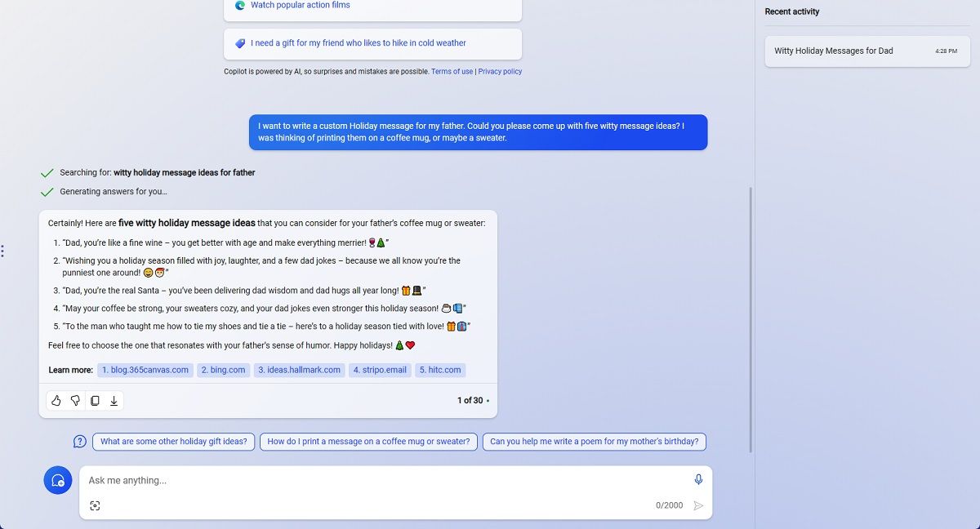Viewport: 980px width, 529px height.
Task: Click the hiking gift prompt suggestion
Action: coord(372,42)
